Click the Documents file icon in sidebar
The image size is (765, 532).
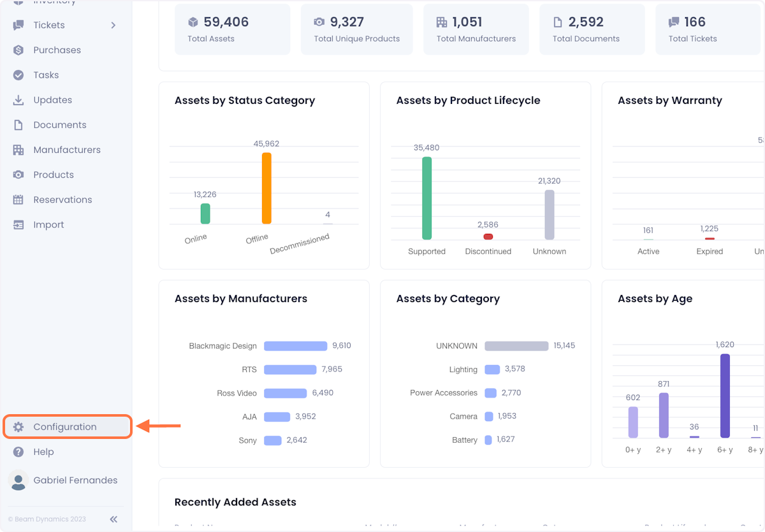pos(18,125)
